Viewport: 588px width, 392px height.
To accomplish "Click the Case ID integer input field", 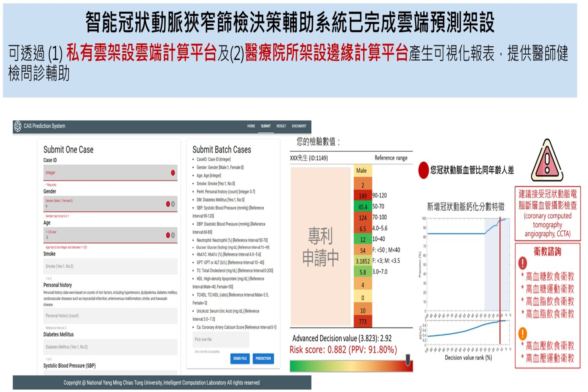I will [110, 173].
